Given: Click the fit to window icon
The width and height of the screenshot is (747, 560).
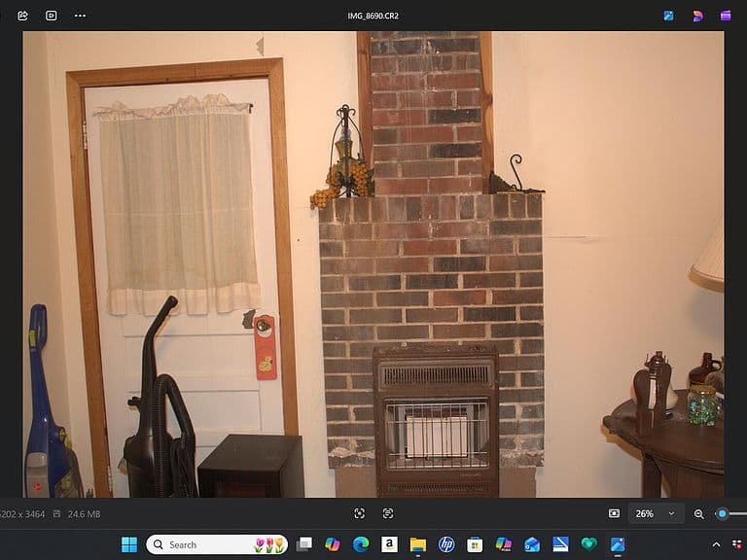Looking at the screenshot, I should pyautogui.click(x=614, y=513).
